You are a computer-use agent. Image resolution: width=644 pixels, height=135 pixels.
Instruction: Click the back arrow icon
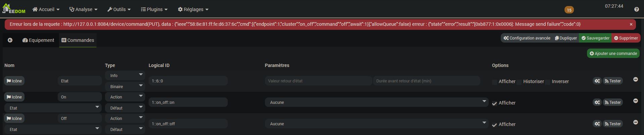pos(10,40)
